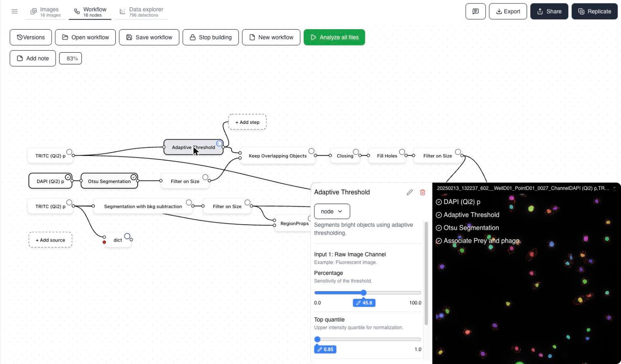Click the Replicate button

594,12
